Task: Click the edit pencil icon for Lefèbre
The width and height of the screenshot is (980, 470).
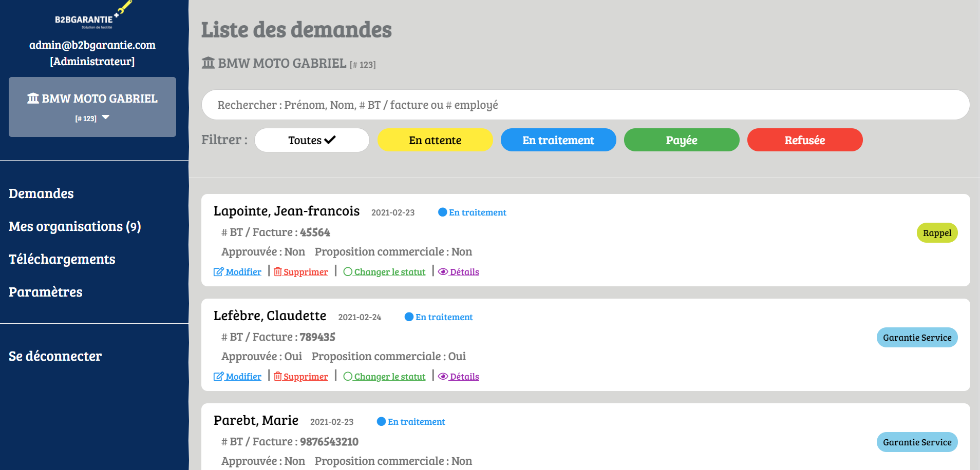Action: point(218,377)
